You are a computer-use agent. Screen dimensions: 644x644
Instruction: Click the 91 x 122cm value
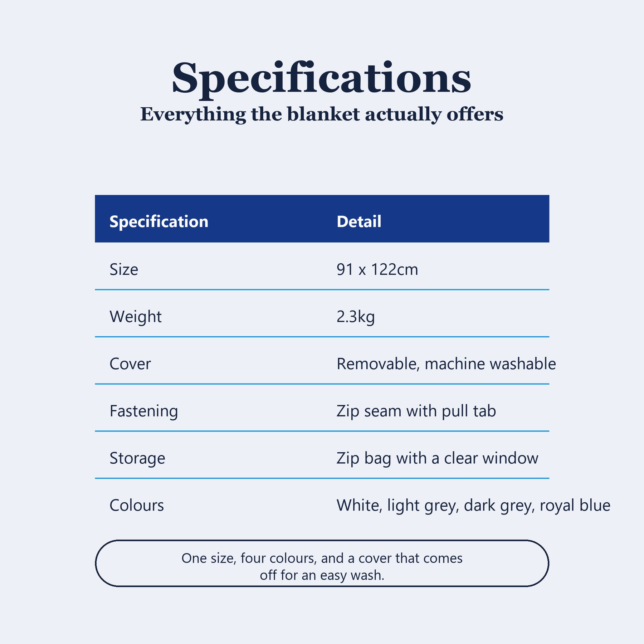click(x=377, y=269)
